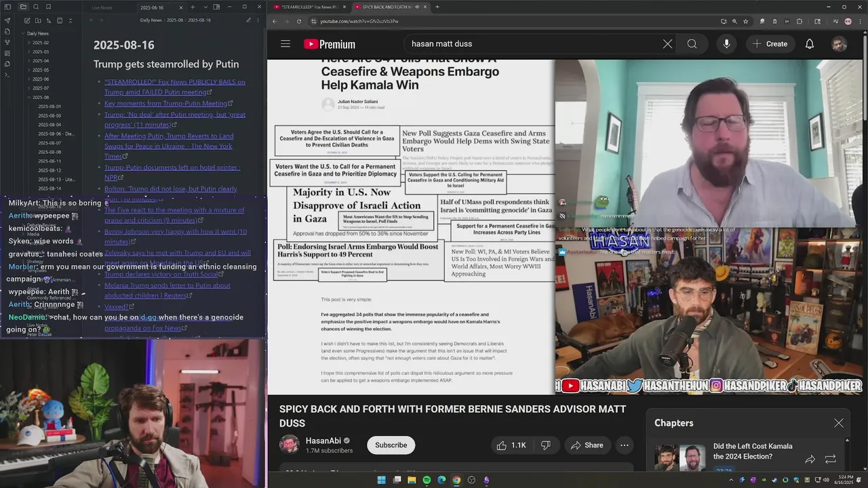
Task: Click the Share button under the video
Action: coord(587,445)
